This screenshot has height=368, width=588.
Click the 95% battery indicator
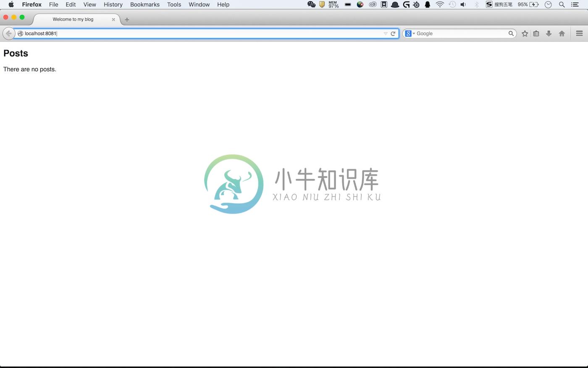click(x=528, y=5)
